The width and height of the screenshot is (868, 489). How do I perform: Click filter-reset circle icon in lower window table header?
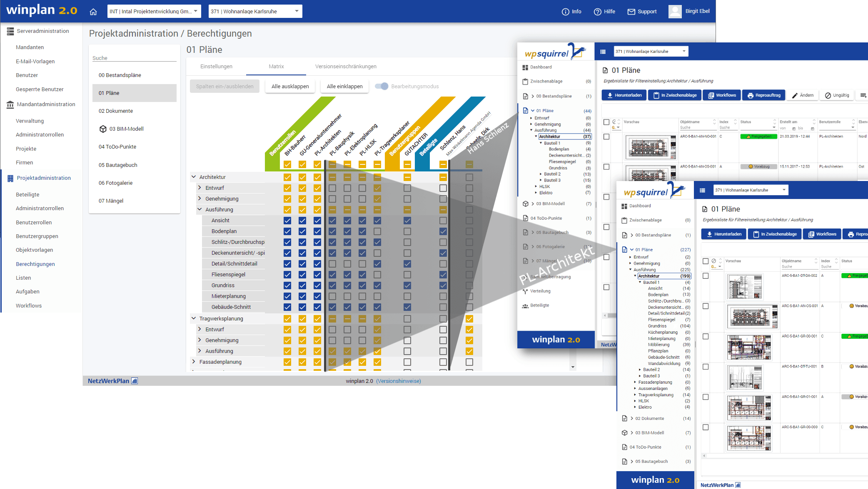click(x=714, y=261)
